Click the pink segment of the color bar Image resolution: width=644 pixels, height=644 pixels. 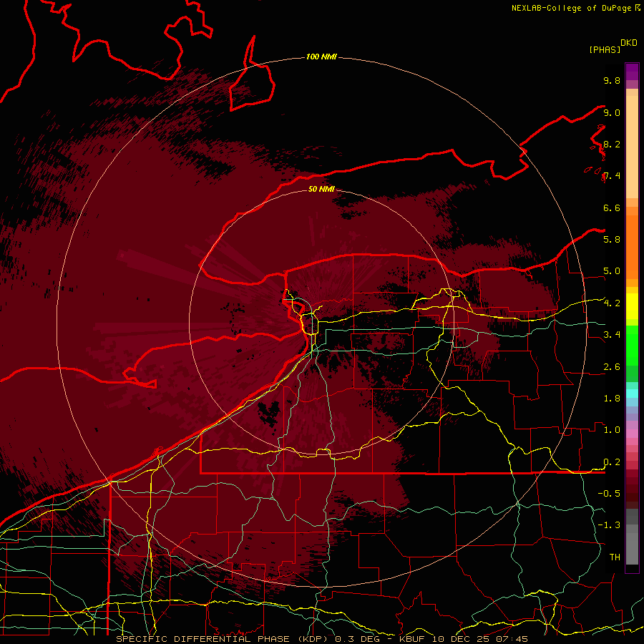tap(632, 434)
